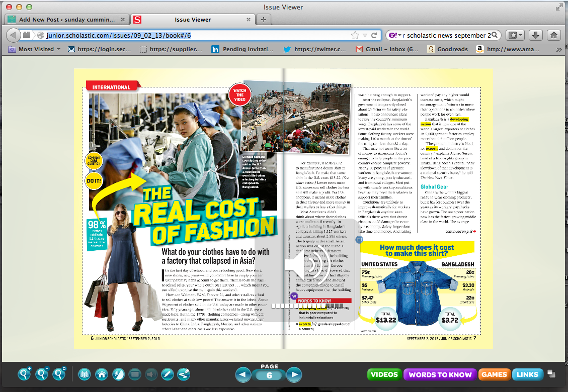Show more bookmarks with the overflow chevron

coord(559,49)
